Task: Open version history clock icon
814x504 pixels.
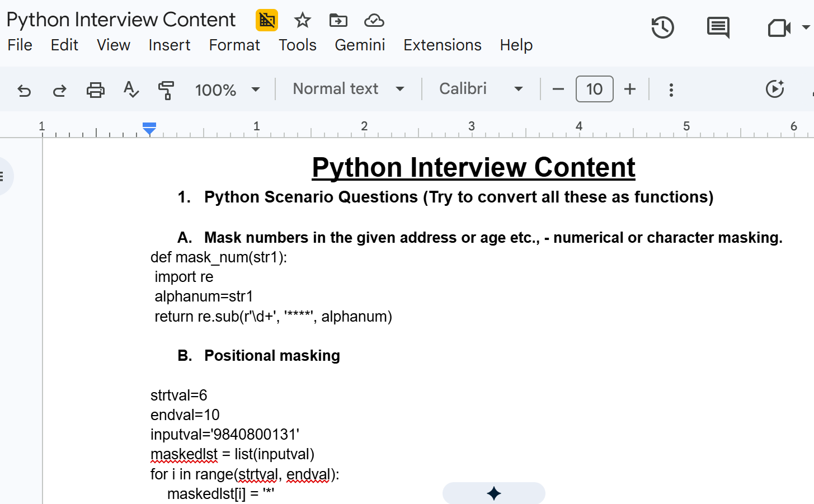Action: tap(662, 27)
